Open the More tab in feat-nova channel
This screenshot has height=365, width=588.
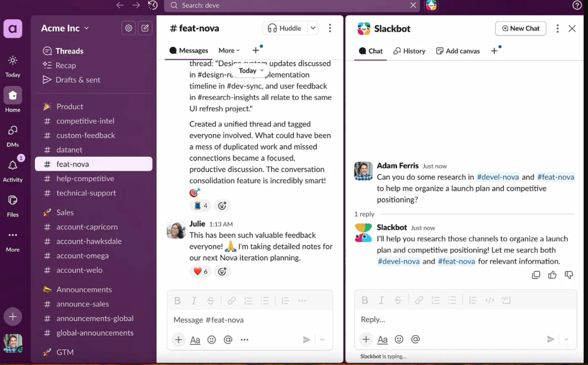pos(228,50)
